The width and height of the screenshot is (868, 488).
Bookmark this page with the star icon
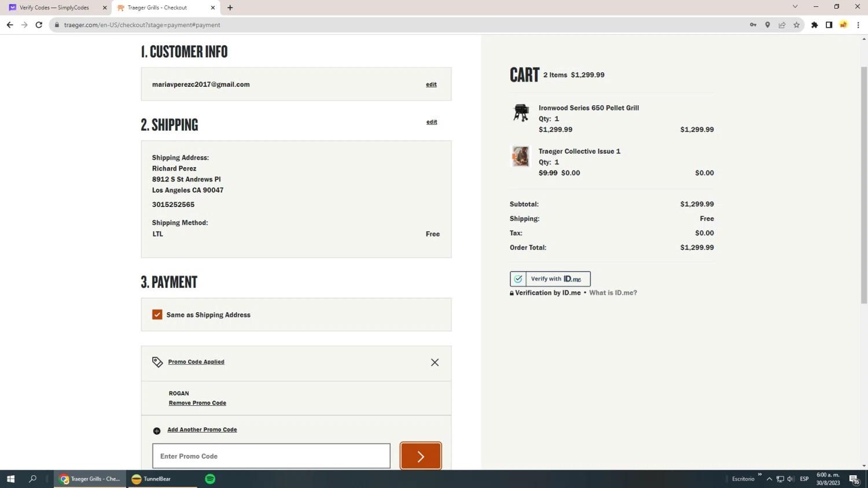(x=797, y=25)
